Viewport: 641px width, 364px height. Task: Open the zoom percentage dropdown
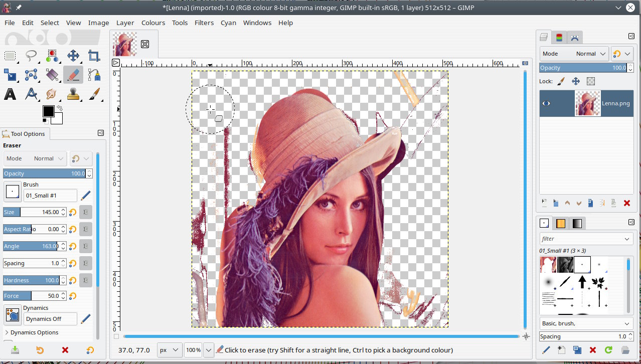click(x=209, y=350)
